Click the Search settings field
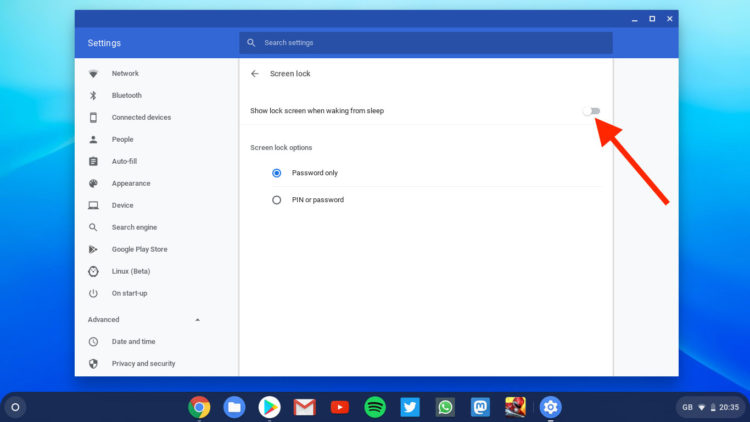 click(426, 43)
